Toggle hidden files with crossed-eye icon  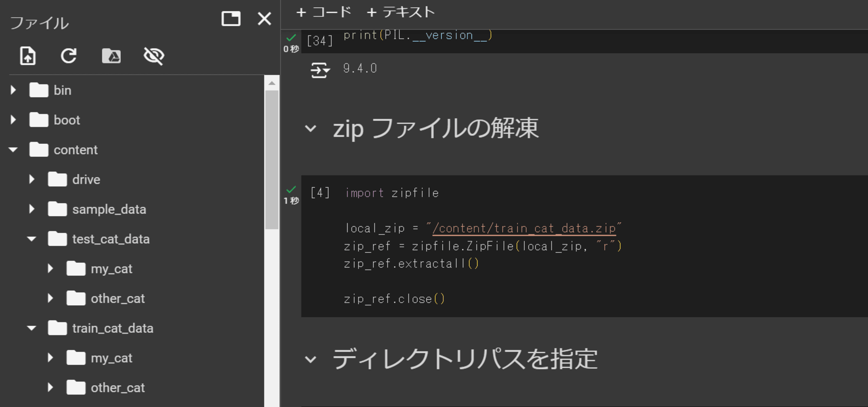pos(154,56)
